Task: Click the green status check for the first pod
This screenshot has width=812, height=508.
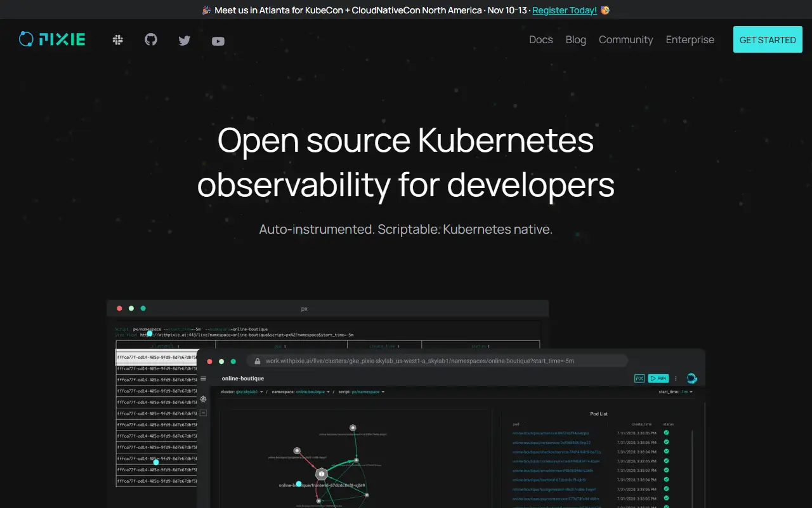Action: coord(666,433)
